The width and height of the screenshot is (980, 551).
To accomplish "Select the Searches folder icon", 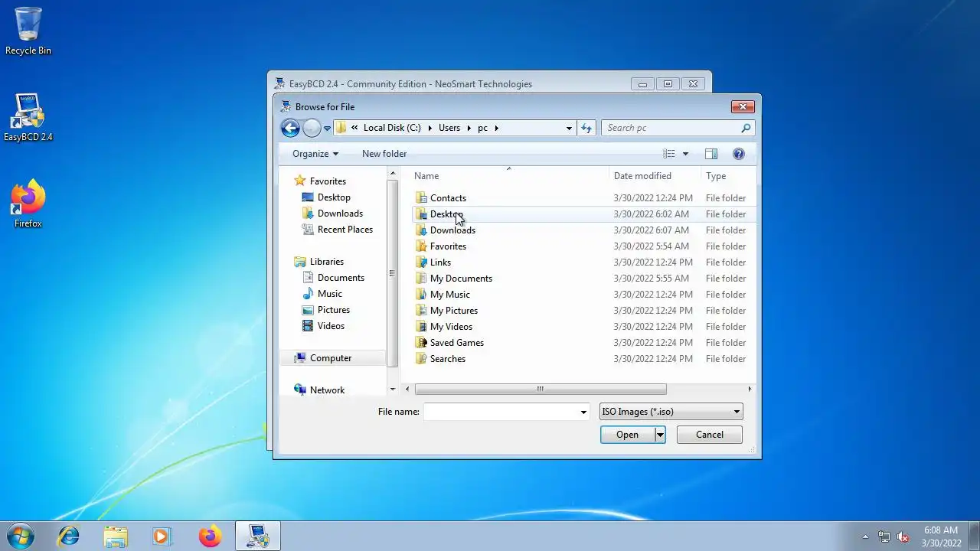I will click(421, 359).
